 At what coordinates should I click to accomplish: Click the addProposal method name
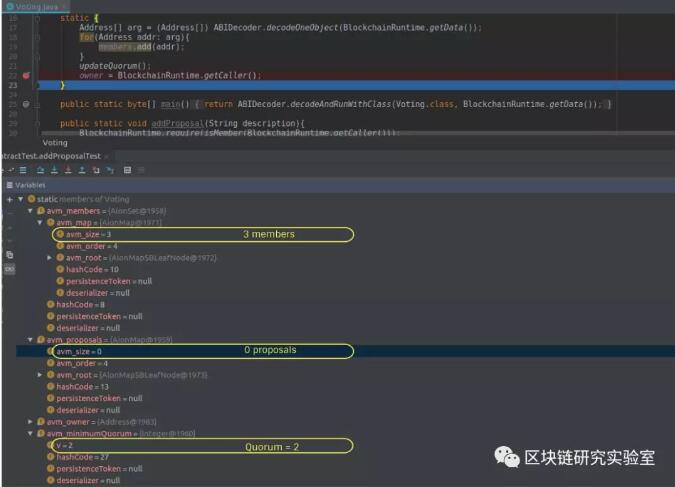(x=177, y=124)
